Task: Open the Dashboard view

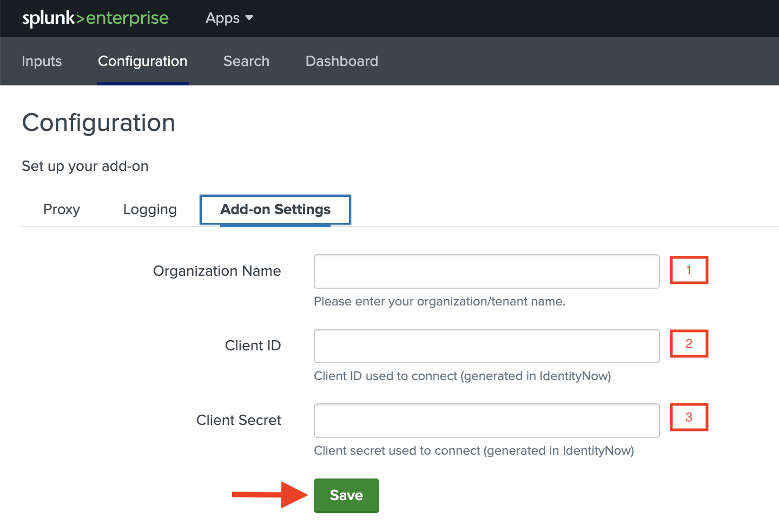Action: 341,61
